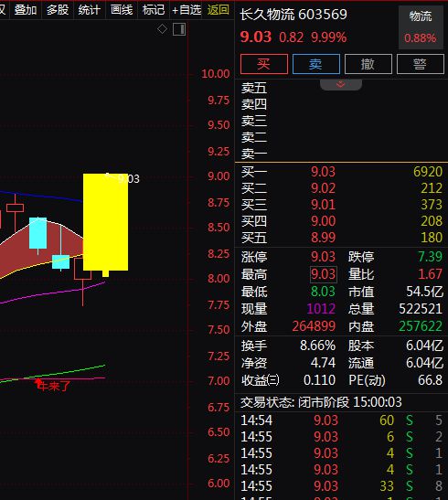Click the blue 卖 sell button
The image size is (448, 500).
(316, 64)
